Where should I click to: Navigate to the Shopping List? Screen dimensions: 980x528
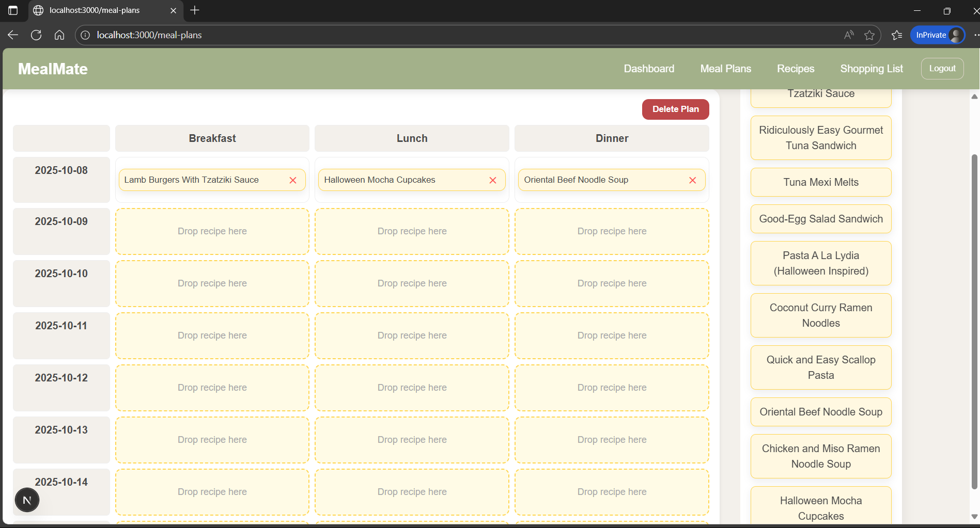click(x=872, y=68)
